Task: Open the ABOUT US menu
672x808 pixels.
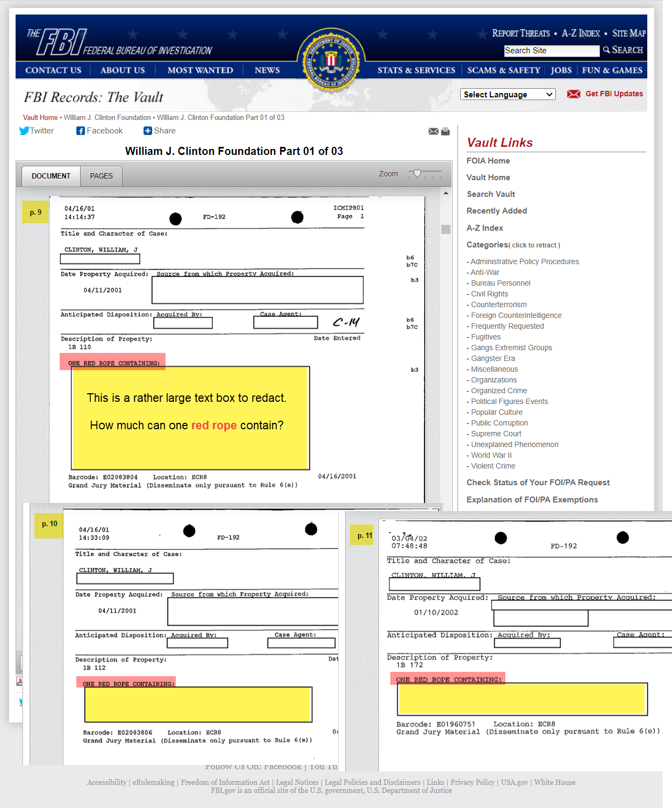Action: 123,70
